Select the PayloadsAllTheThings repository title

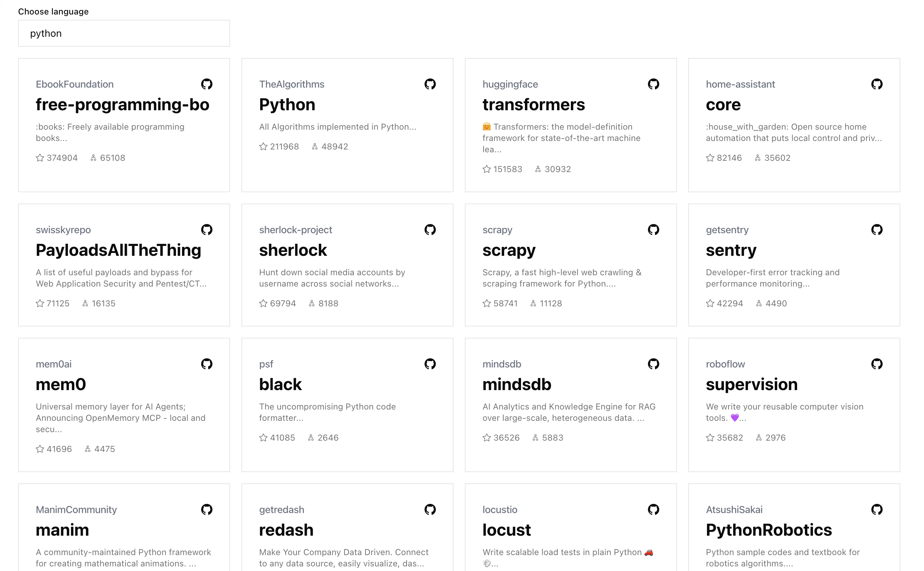click(x=118, y=251)
